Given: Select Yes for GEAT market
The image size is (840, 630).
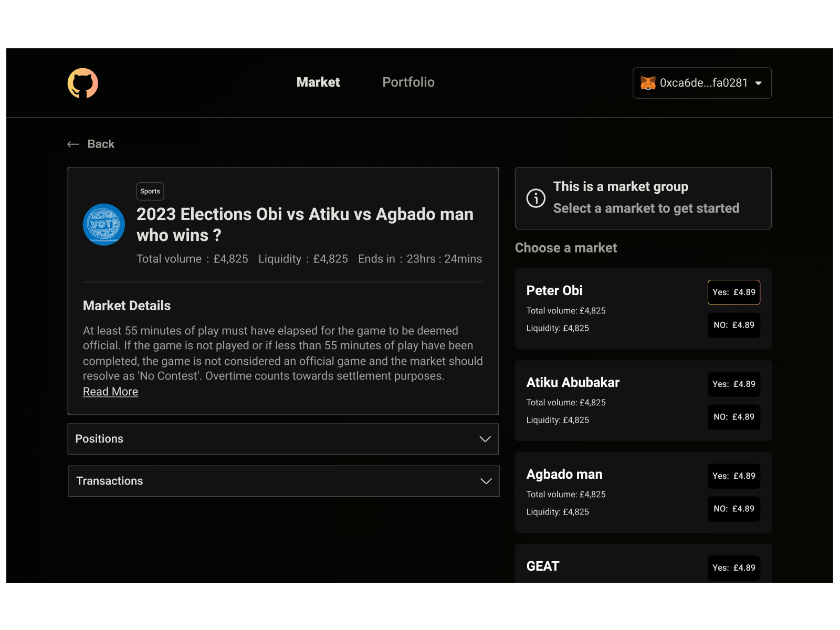Looking at the screenshot, I should [733, 568].
